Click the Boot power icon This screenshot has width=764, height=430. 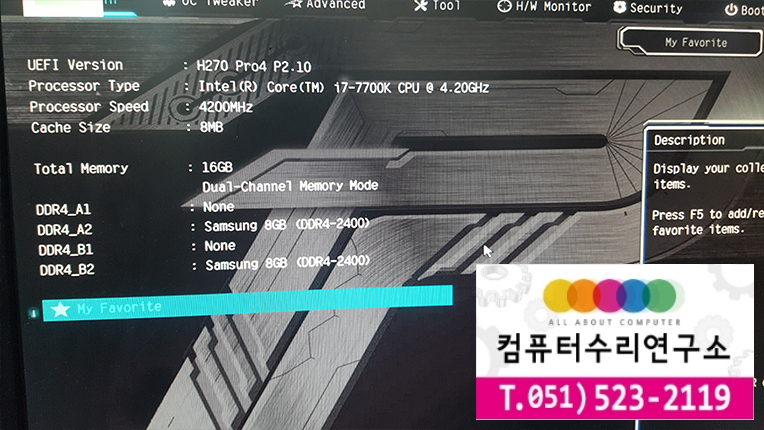point(731,10)
